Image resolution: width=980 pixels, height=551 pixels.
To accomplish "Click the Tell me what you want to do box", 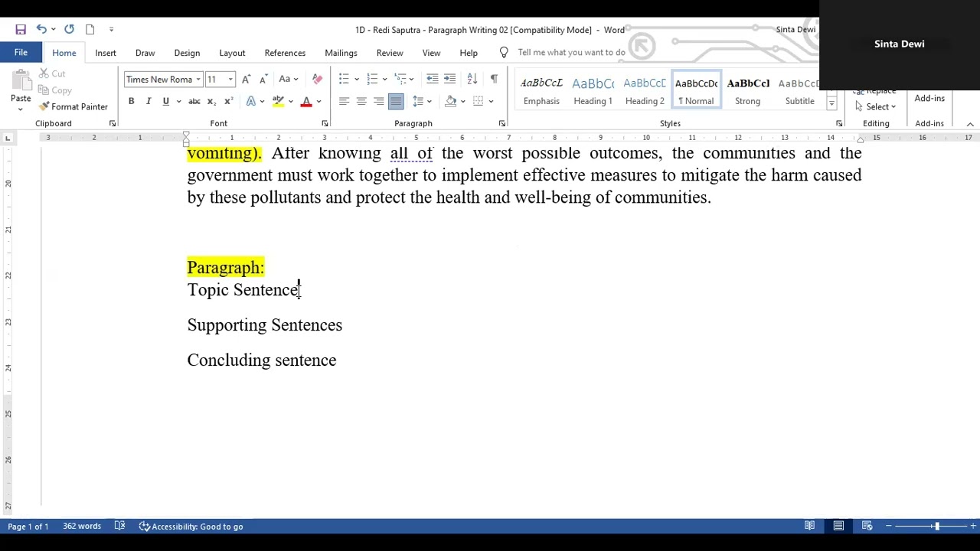I will tap(571, 52).
